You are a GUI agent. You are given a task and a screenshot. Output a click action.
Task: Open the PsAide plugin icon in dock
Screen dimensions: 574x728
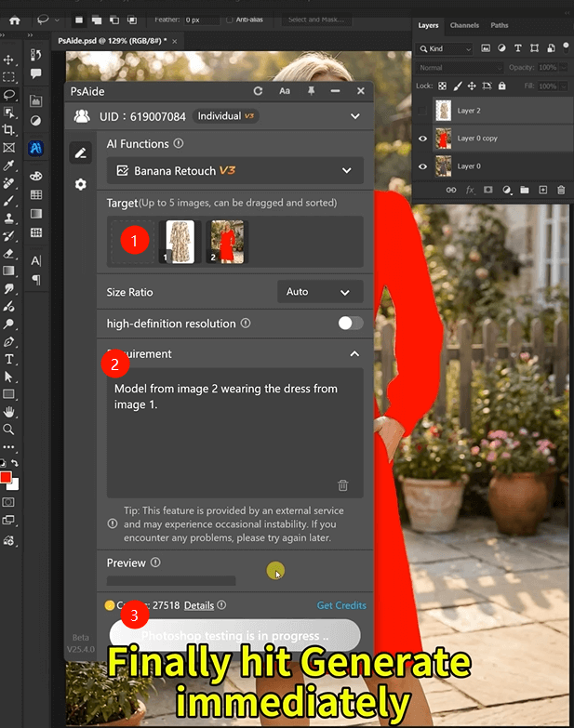point(35,148)
